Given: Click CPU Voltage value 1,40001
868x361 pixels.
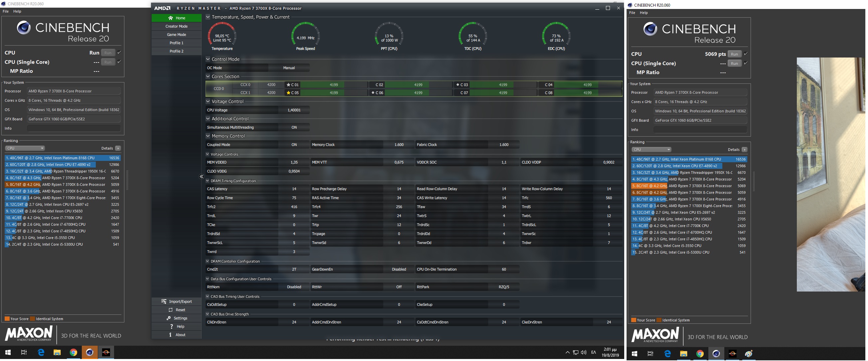Looking at the screenshot, I should tap(294, 110).
